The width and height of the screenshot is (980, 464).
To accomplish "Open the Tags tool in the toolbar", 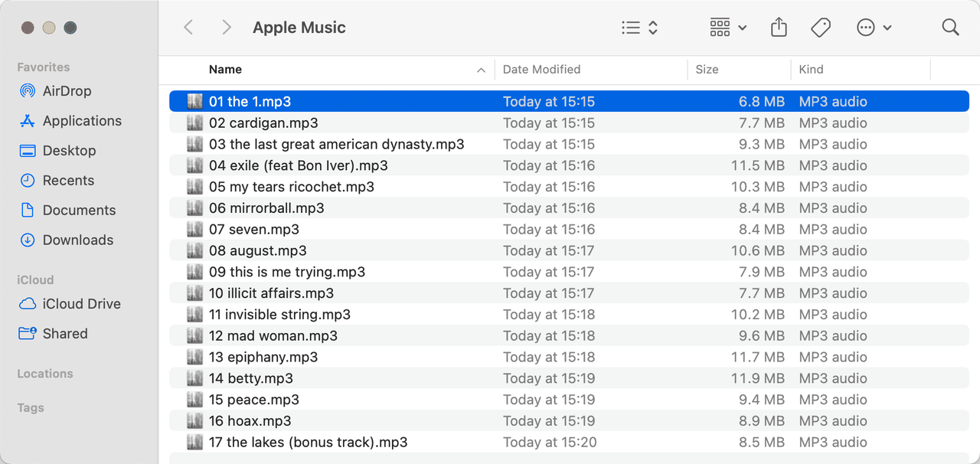I will [x=820, y=27].
